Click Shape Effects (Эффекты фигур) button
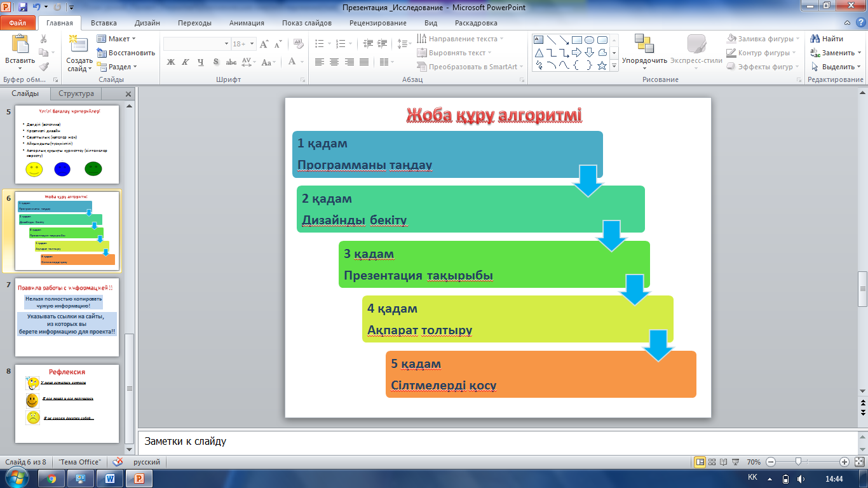The image size is (868, 488). coord(763,67)
